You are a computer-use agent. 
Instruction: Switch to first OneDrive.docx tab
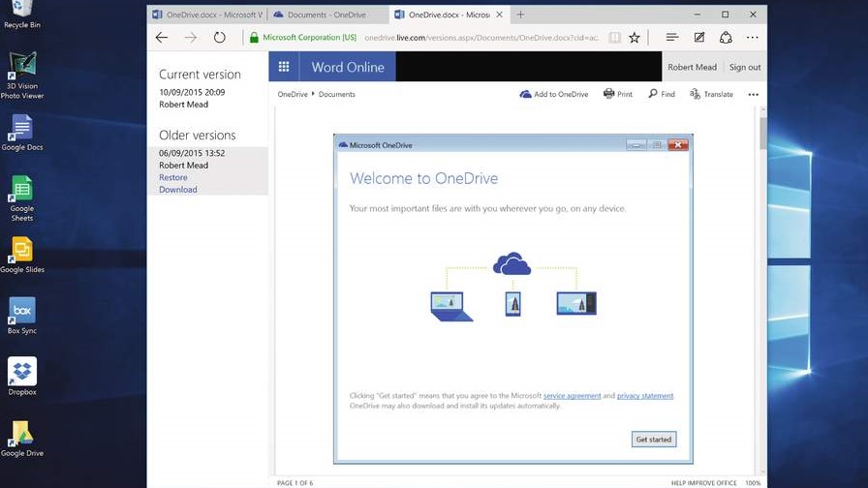point(207,15)
